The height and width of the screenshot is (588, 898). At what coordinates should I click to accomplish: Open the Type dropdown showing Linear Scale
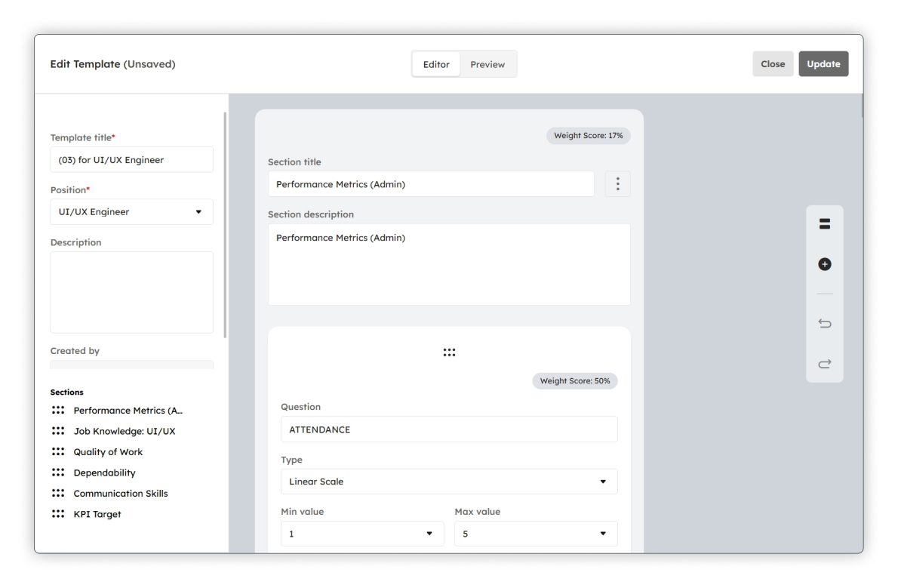pyautogui.click(x=449, y=482)
